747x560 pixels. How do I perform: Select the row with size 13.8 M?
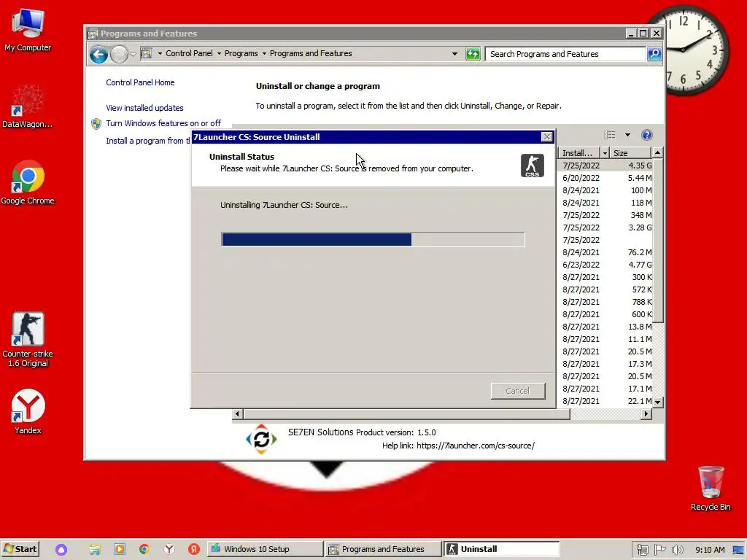coord(606,327)
